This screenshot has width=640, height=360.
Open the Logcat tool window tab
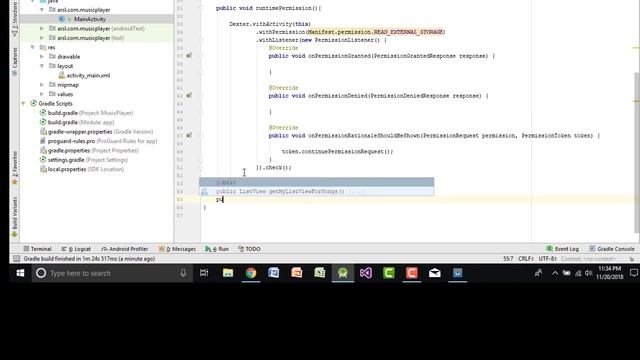point(76,249)
